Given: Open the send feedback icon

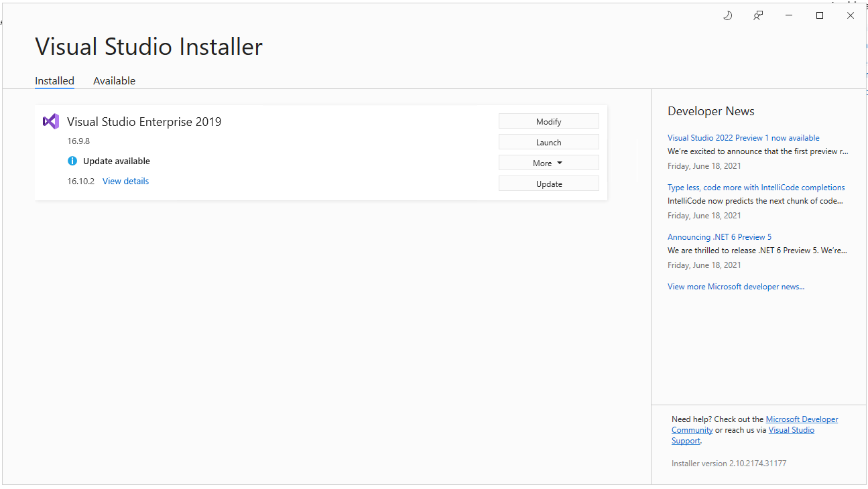Looking at the screenshot, I should click(x=758, y=15).
